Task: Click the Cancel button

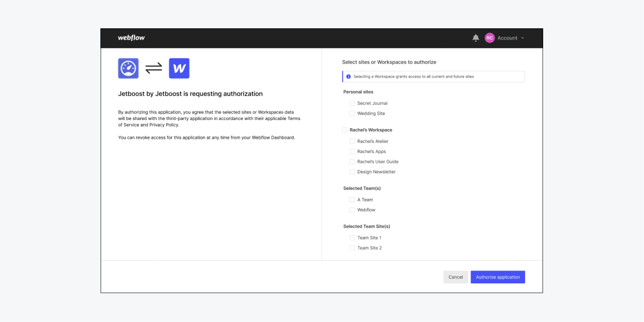Action: 456,277
